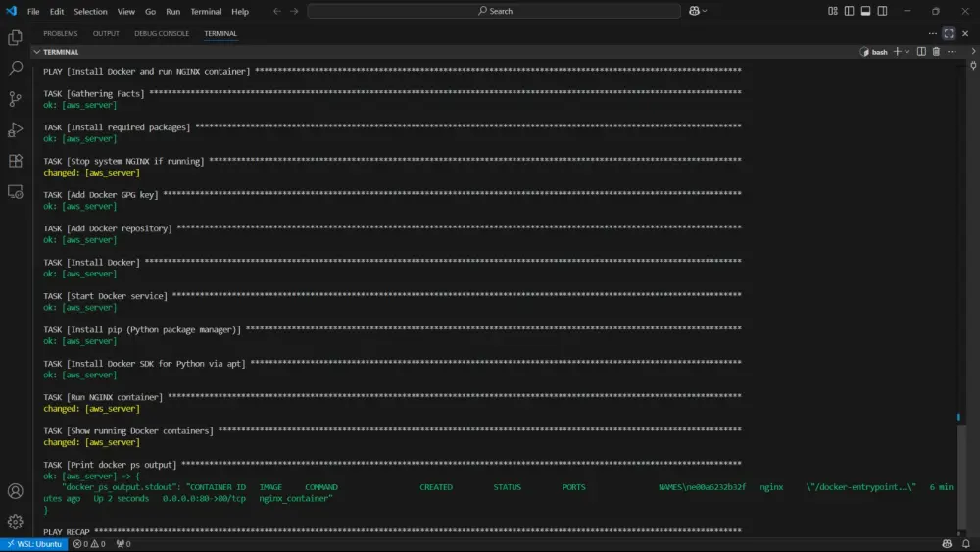Screen dimensions: 980x552
Task: Select the TERMINAL tab
Action: pyautogui.click(x=220, y=33)
